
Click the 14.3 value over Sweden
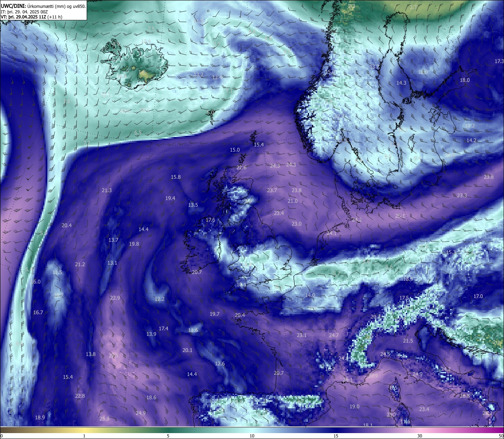pos(401,83)
